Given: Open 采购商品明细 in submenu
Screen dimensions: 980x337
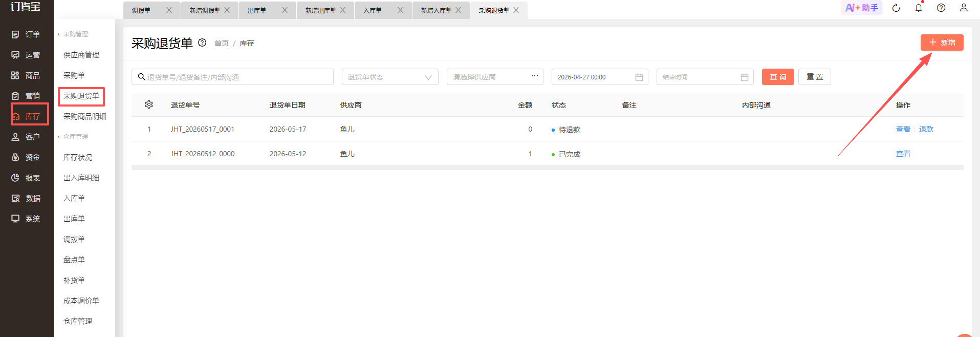Looking at the screenshot, I should pyautogui.click(x=85, y=116).
